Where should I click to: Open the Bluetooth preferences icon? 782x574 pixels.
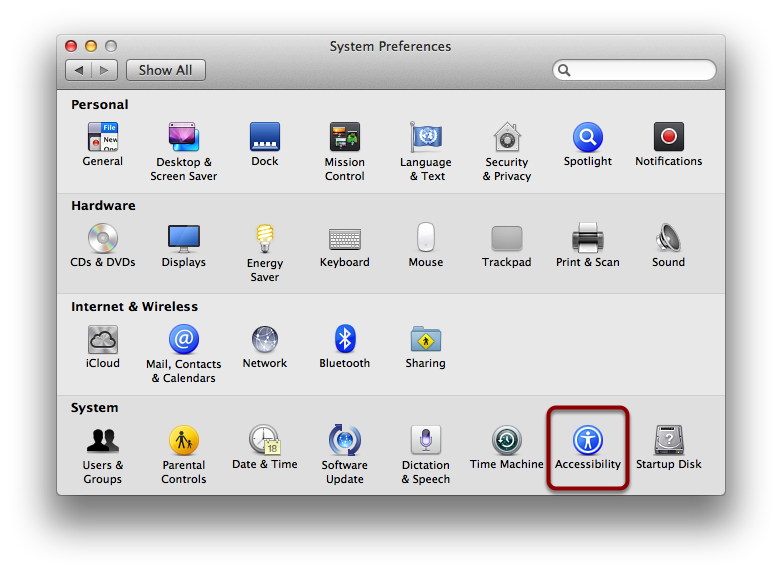tap(345, 339)
